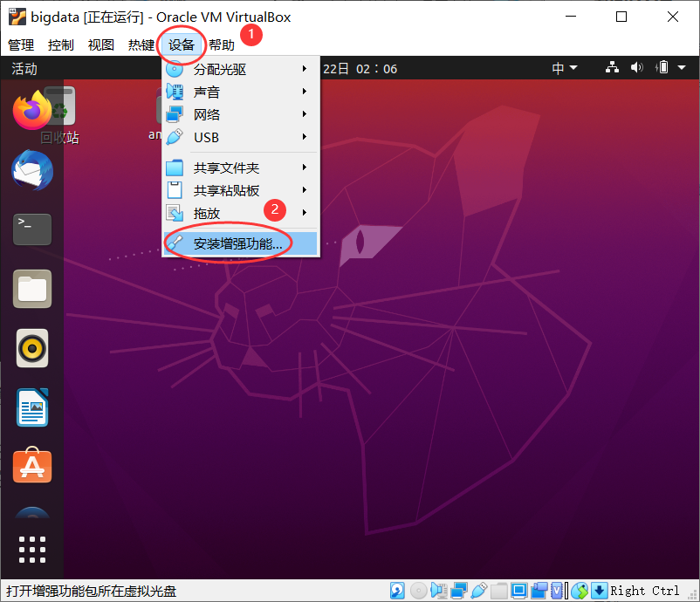Viewport: 700px width, 602px height.
Task: Open the 控制 menu
Action: [61, 44]
